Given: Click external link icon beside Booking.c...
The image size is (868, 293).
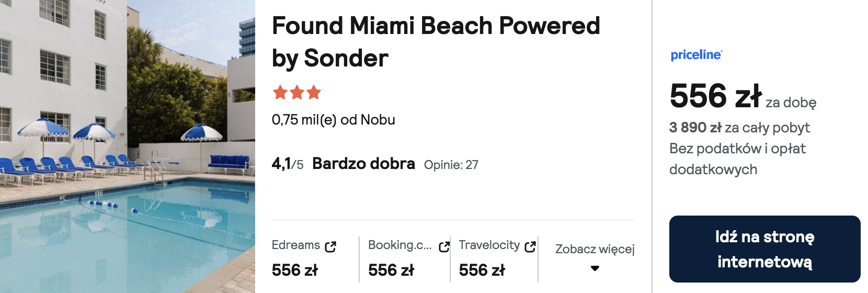Looking at the screenshot, I should click(444, 246).
